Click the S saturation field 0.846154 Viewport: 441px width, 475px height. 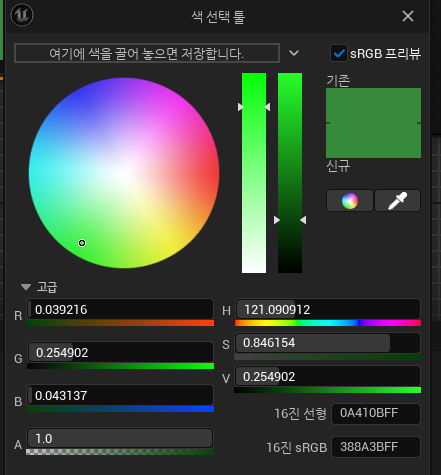[328, 343]
